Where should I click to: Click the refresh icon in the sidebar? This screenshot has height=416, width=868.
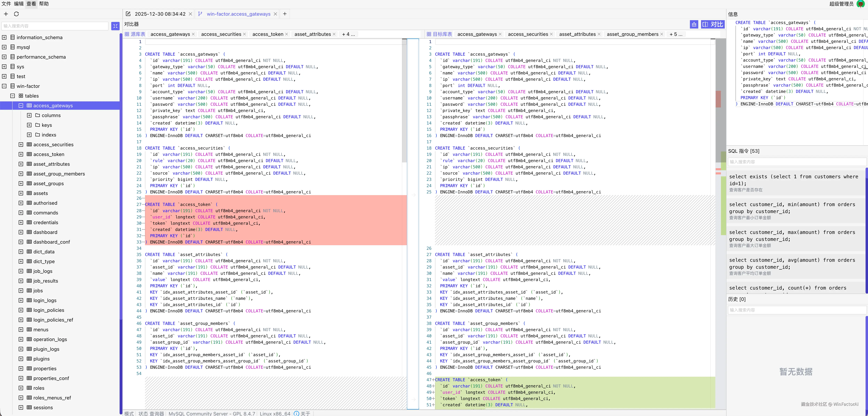pos(16,14)
